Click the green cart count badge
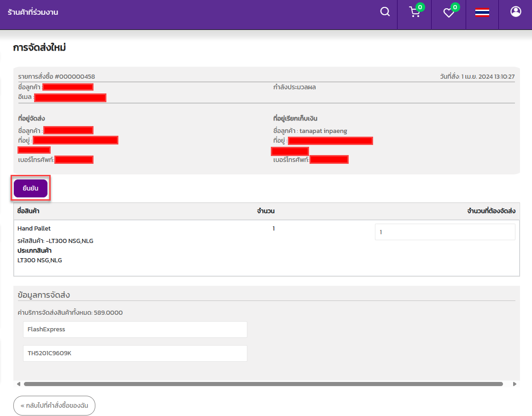The image size is (532, 416). point(420,7)
